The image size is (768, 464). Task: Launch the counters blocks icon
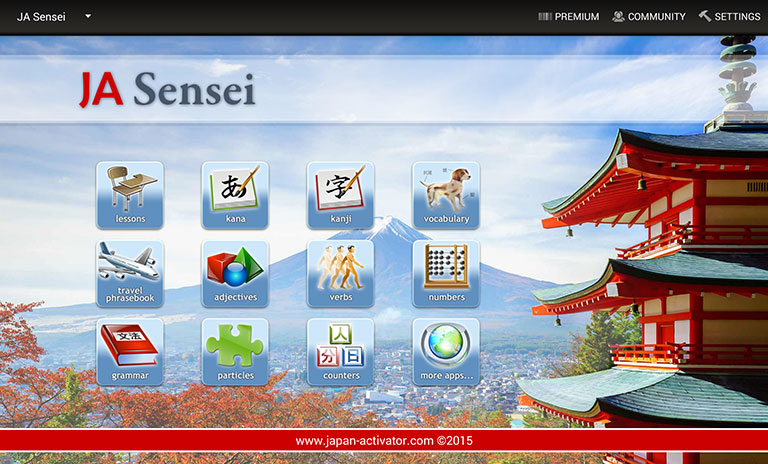(340, 352)
